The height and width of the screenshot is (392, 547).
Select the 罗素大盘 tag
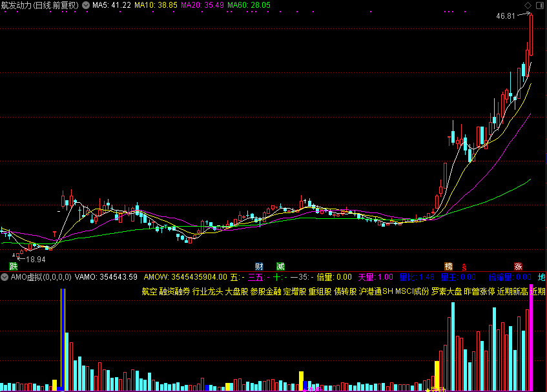446,291
